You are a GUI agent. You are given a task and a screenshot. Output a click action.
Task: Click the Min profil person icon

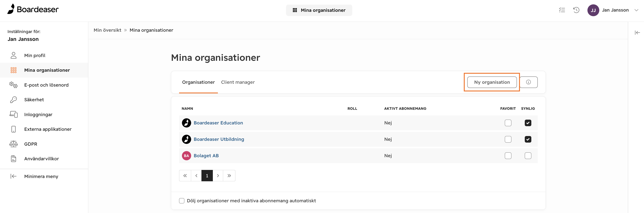tap(14, 55)
